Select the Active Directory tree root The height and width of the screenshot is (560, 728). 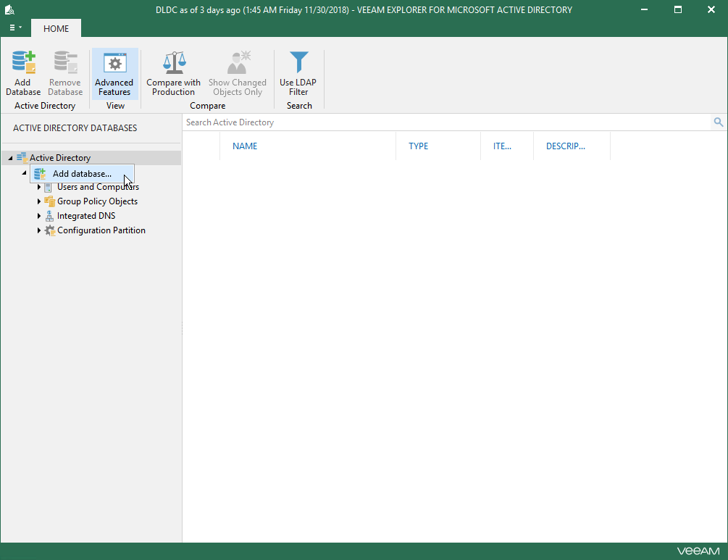coord(60,158)
